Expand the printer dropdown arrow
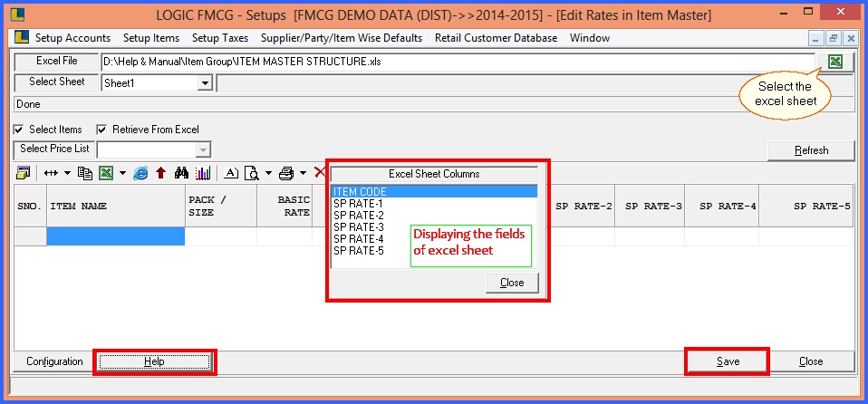Screen dimensions: 868x404 coord(303,173)
